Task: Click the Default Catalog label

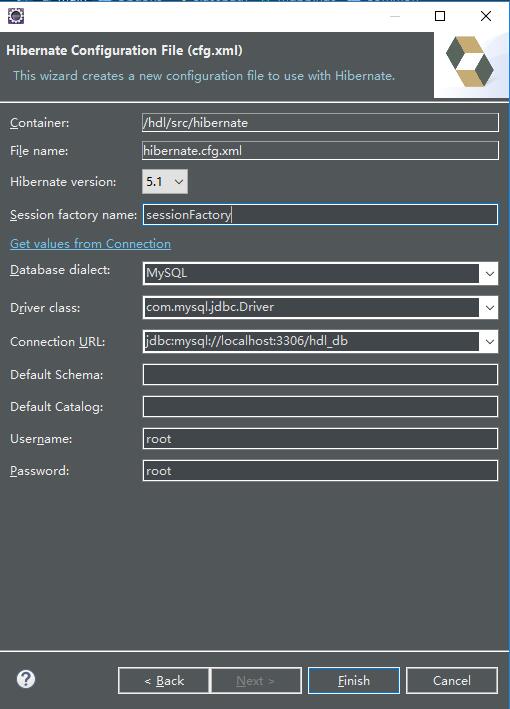Action: [57, 407]
